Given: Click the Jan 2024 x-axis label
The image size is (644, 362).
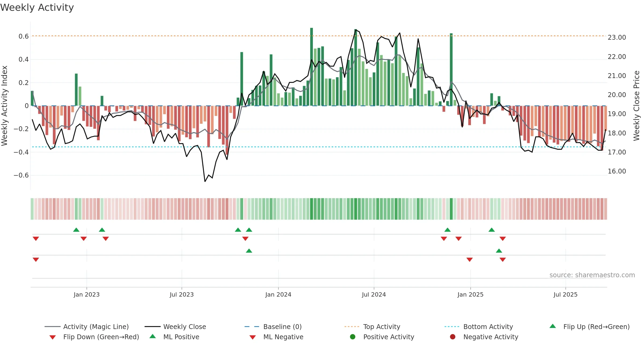Looking at the screenshot, I should point(278,294).
